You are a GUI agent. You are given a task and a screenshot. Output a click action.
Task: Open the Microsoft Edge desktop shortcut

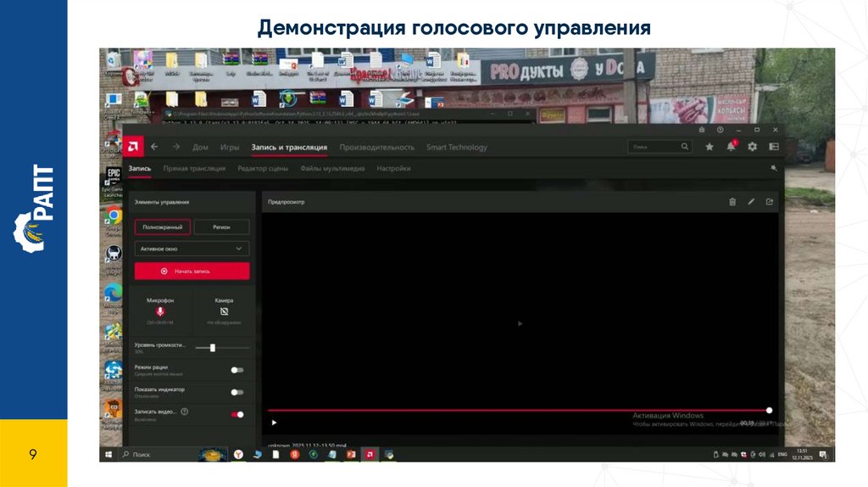(x=114, y=293)
